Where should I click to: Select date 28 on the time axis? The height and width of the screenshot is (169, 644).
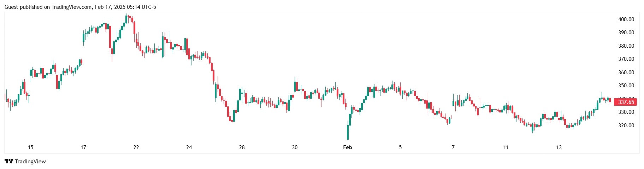[x=242, y=147]
